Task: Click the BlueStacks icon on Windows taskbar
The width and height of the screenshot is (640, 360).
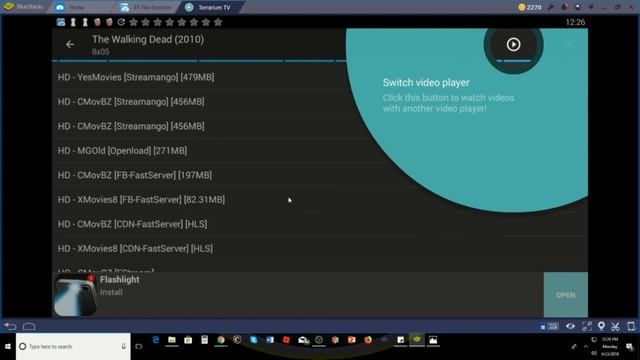Action: 417,340
